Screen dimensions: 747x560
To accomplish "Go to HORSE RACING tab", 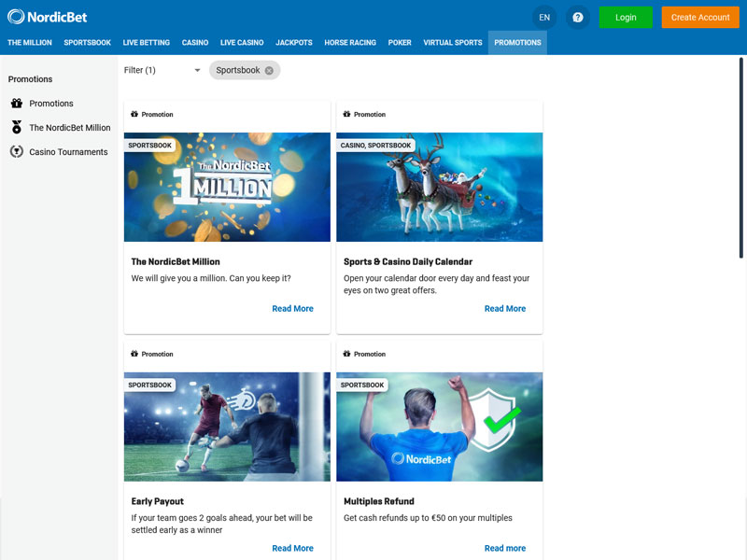I will [x=350, y=42].
